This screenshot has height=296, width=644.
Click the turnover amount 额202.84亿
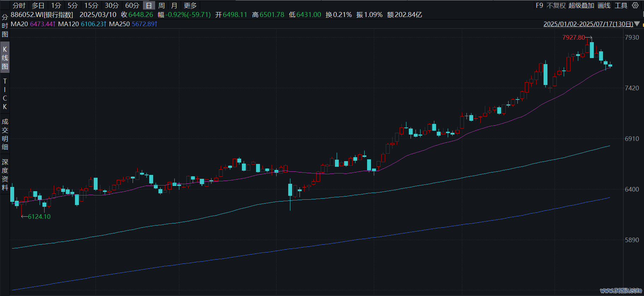[405, 15]
